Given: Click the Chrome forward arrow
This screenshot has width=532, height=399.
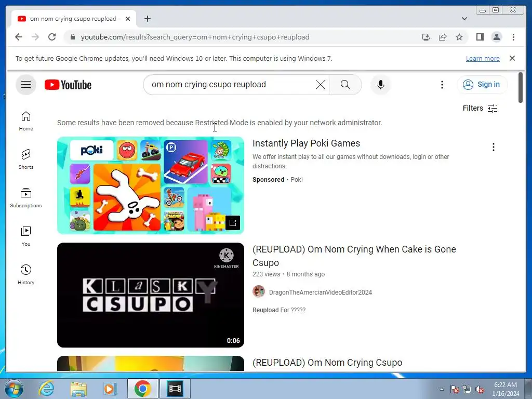Looking at the screenshot, I should pos(35,37).
